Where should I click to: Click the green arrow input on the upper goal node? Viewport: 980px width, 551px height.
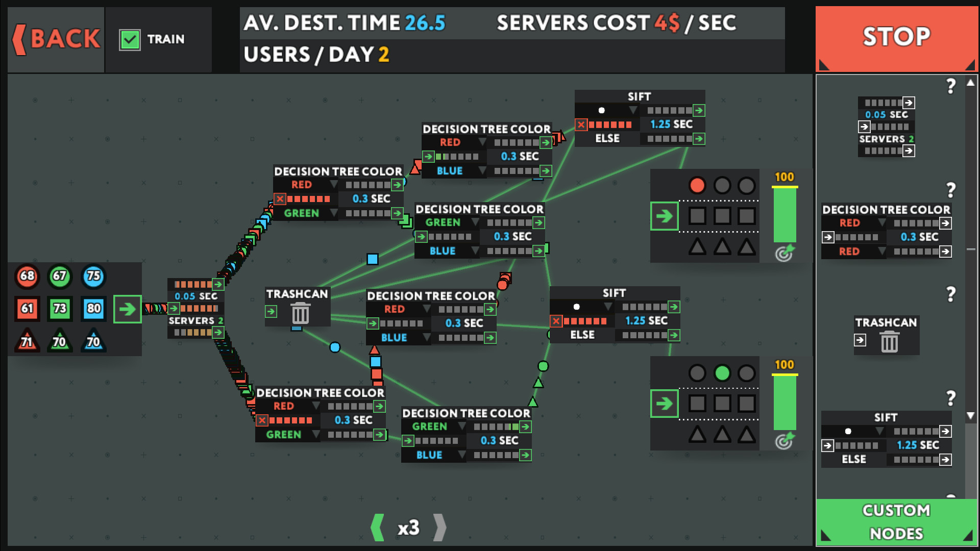664,216
